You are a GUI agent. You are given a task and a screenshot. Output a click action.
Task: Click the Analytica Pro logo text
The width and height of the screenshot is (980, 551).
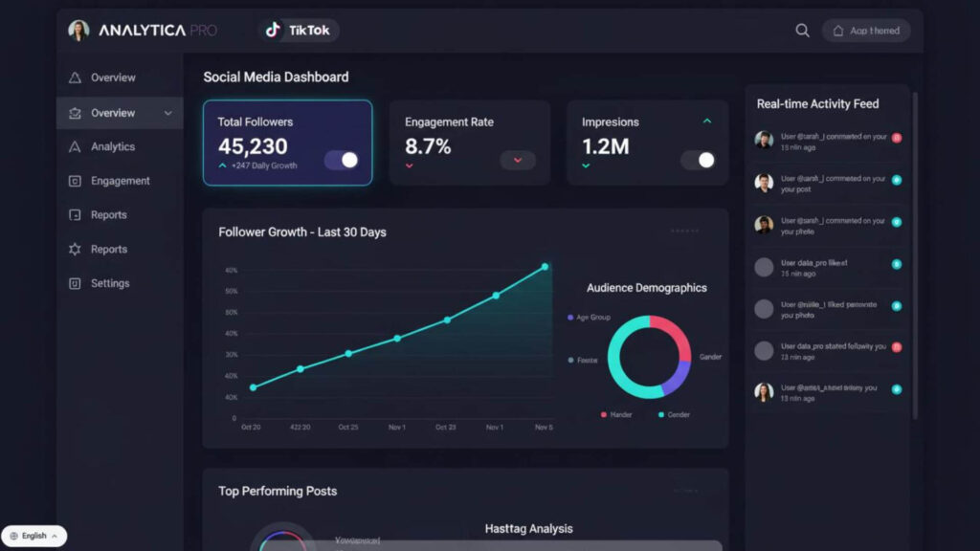[158, 30]
